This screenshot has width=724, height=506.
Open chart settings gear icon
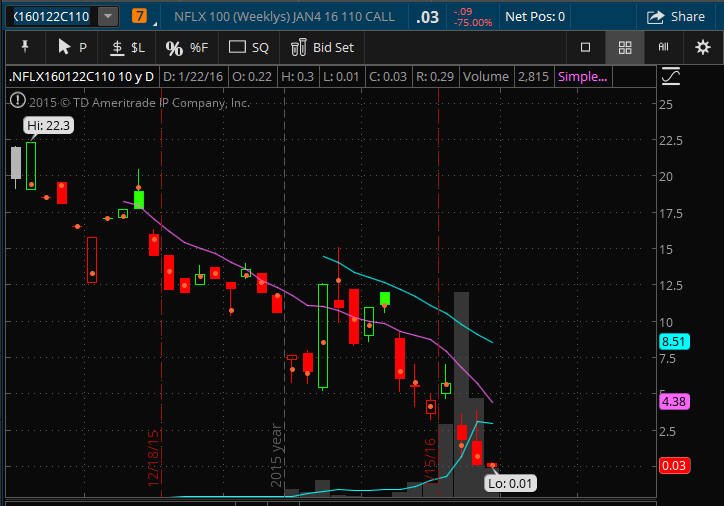pos(703,47)
